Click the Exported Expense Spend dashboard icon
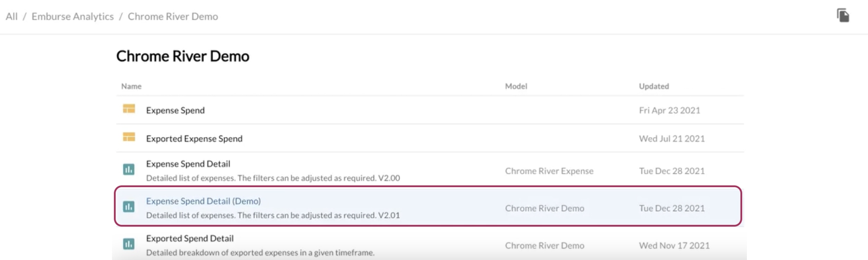This screenshot has width=868, height=260. (x=129, y=137)
